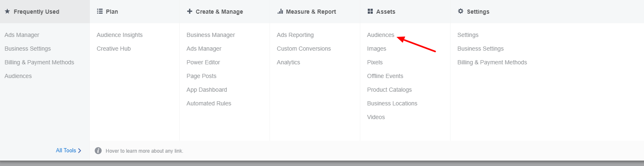The image size is (644, 166).
Task: Open Business Settings under Frequently Used
Action: (x=28, y=49)
